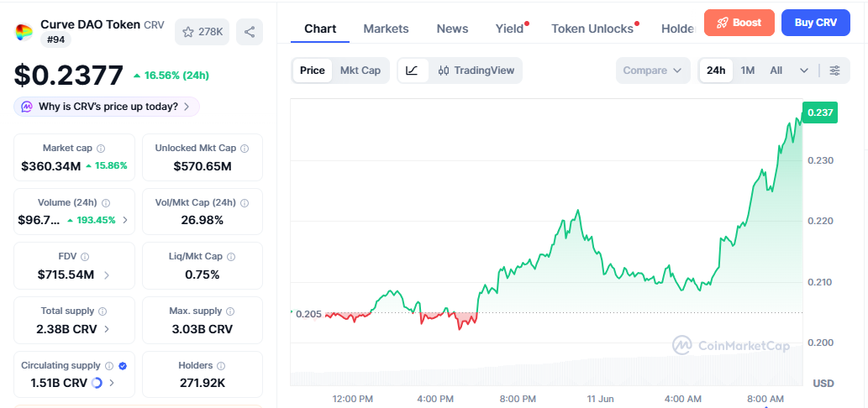
Task: Click the Holders info icon
Action: coord(221,365)
